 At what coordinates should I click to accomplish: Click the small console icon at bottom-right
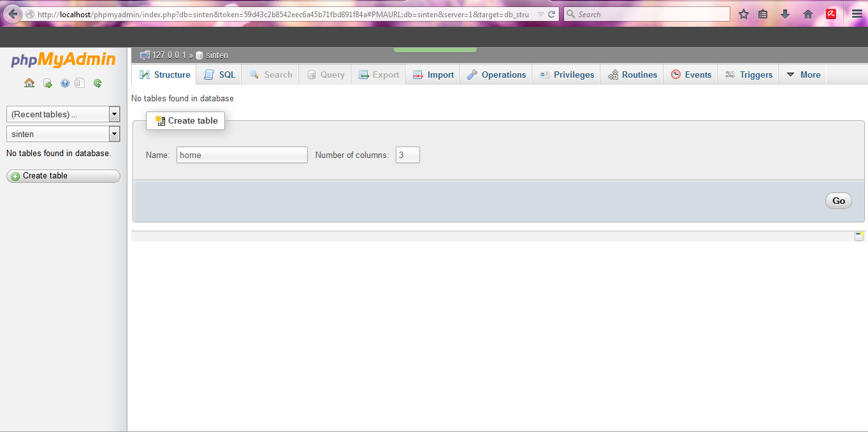click(x=859, y=236)
